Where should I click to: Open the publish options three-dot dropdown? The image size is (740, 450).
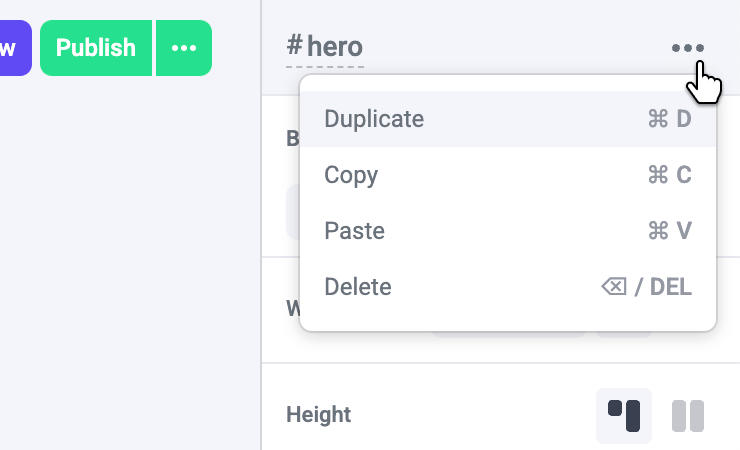click(184, 48)
